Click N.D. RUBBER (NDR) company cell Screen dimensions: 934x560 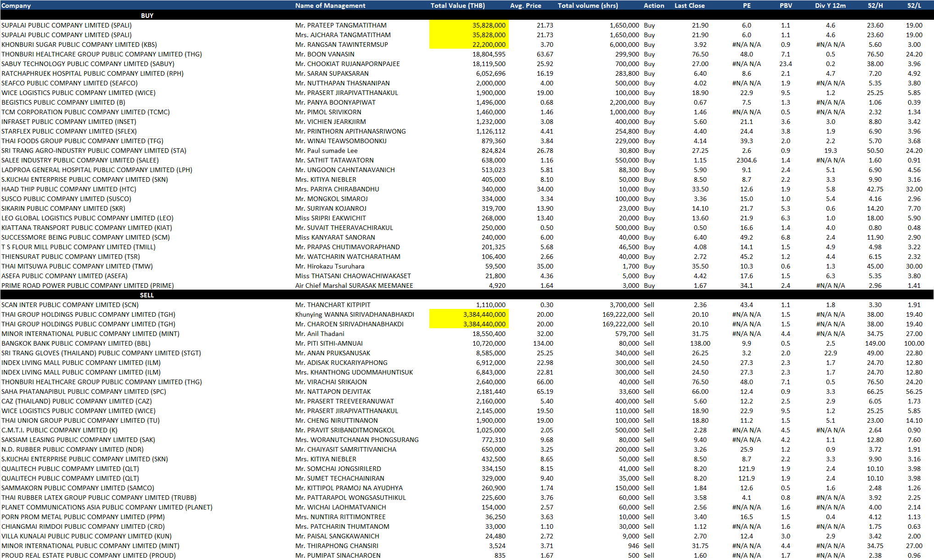pyautogui.click(x=72, y=449)
